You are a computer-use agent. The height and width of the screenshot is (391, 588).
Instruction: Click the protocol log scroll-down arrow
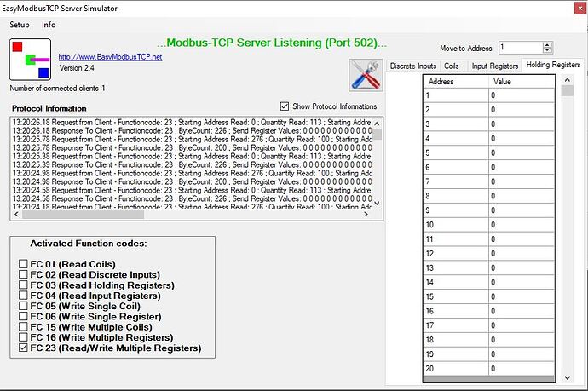(x=377, y=204)
